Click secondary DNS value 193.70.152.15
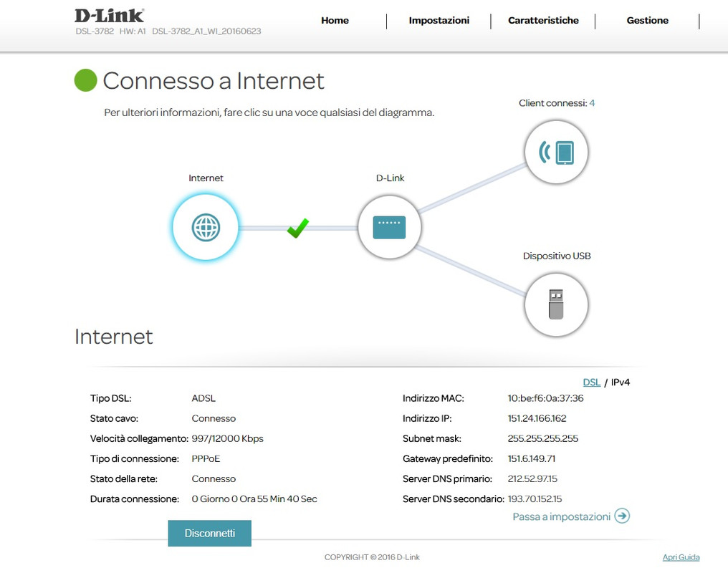The image size is (728, 573). coord(535,499)
